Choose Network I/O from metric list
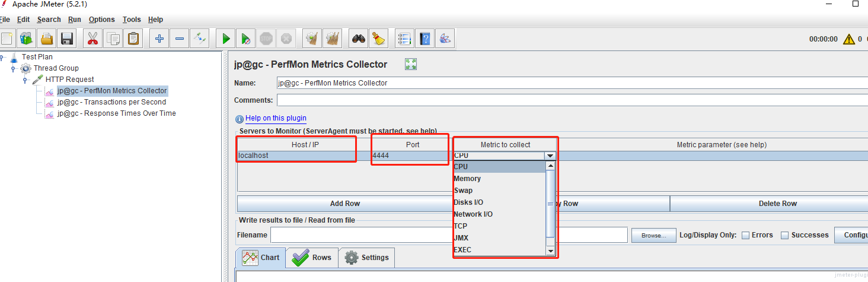Screen dimensions: 868x282 click(x=499, y=214)
